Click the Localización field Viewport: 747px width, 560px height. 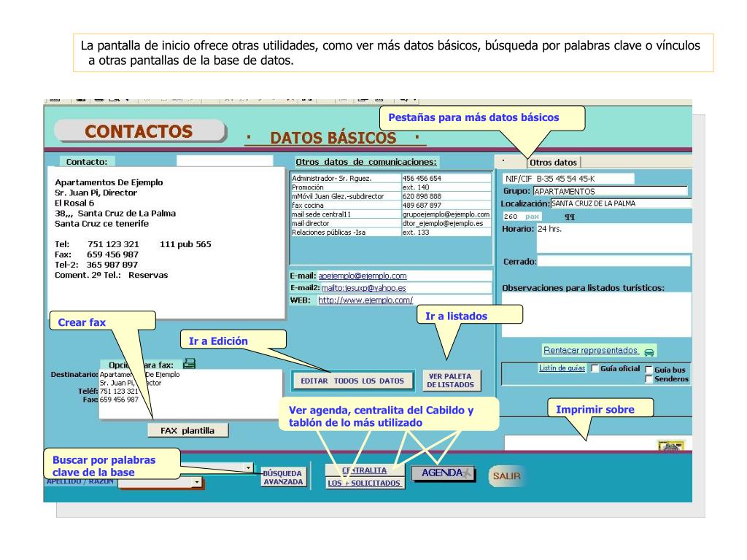(621, 203)
